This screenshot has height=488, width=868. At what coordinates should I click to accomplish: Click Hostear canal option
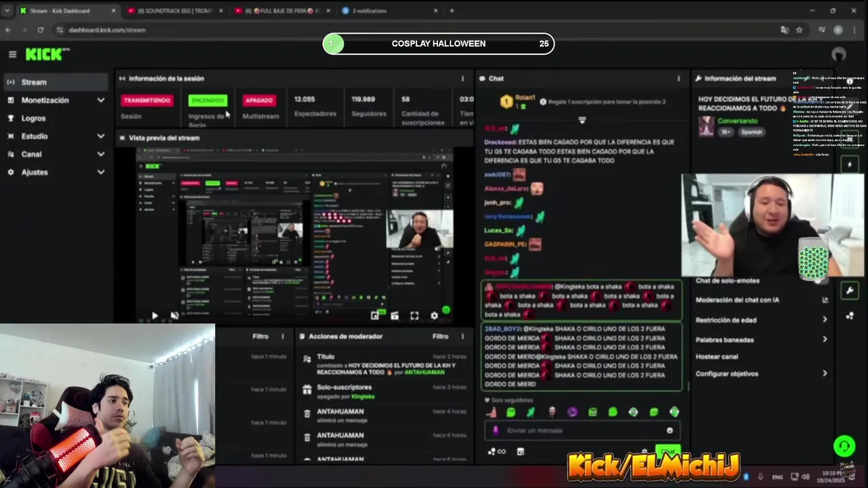[x=717, y=357]
